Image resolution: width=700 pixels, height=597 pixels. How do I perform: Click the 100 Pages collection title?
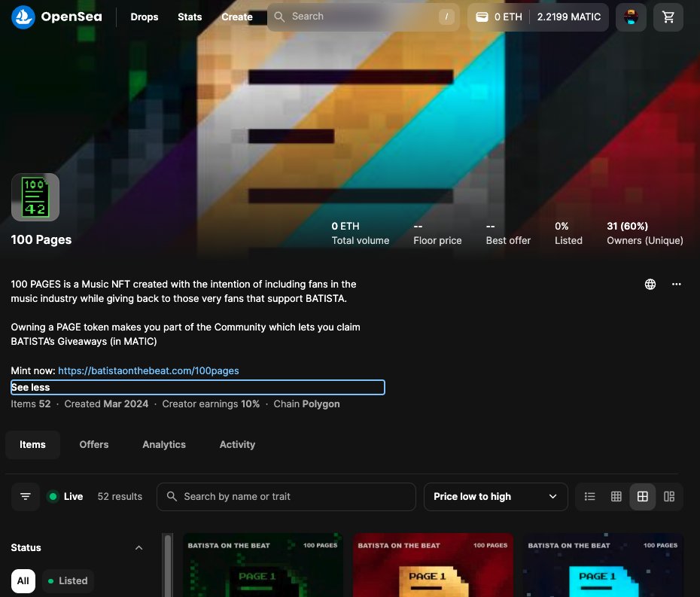point(41,240)
